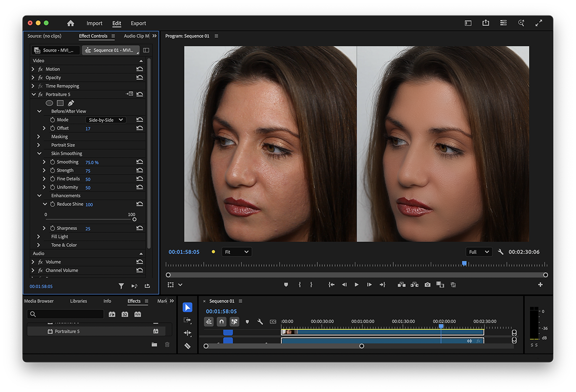Open the Libraries panel tab

pyautogui.click(x=78, y=301)
